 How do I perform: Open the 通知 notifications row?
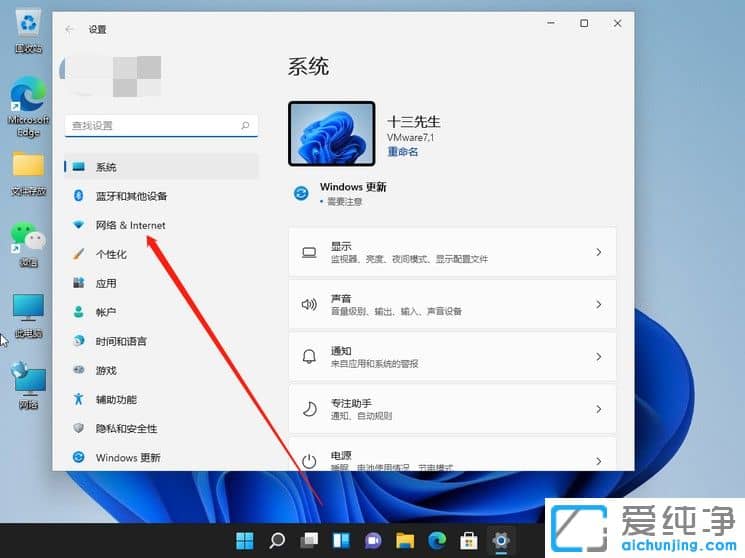pos(452,356)
